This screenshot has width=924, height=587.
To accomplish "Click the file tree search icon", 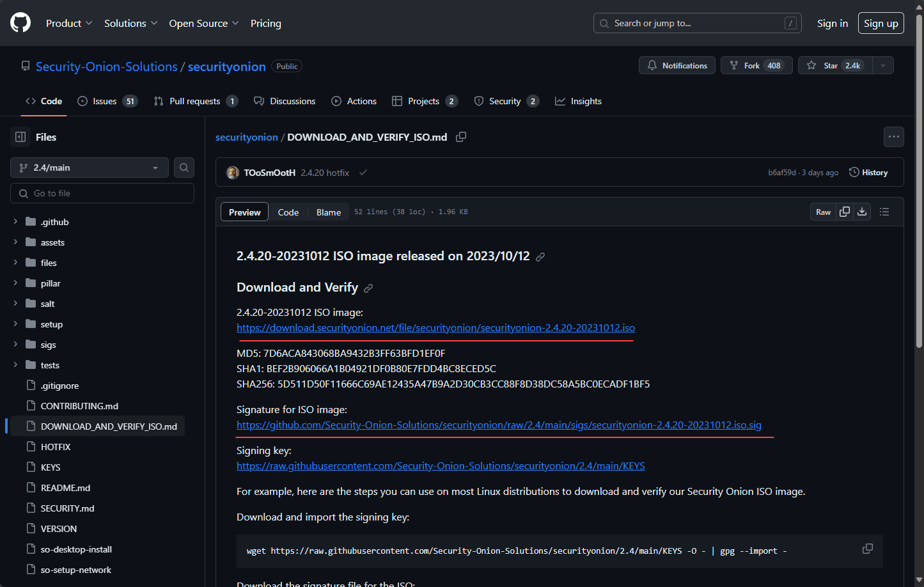I will (x=184, y=168).
